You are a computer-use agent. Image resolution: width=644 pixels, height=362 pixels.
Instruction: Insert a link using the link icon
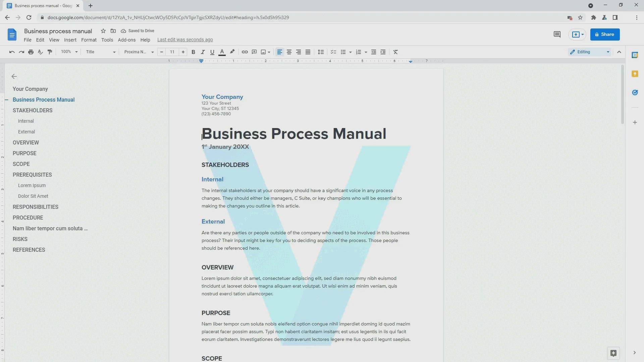tap(245, 52)
